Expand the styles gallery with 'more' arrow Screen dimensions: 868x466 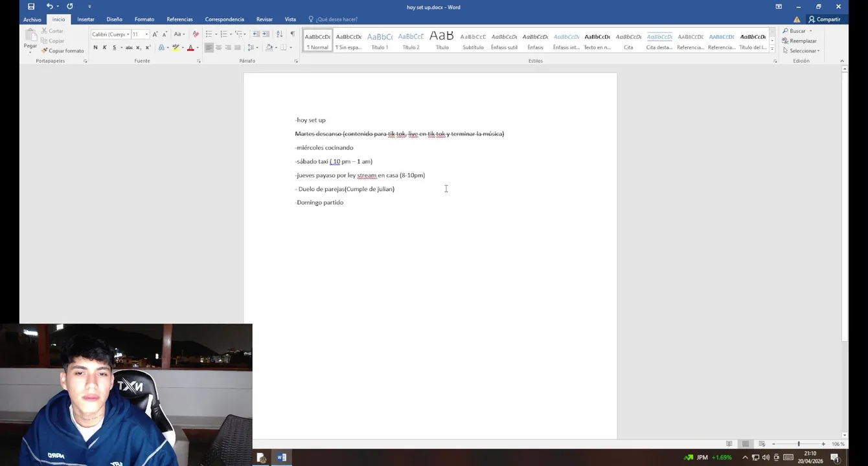click(x=772, y=49)
